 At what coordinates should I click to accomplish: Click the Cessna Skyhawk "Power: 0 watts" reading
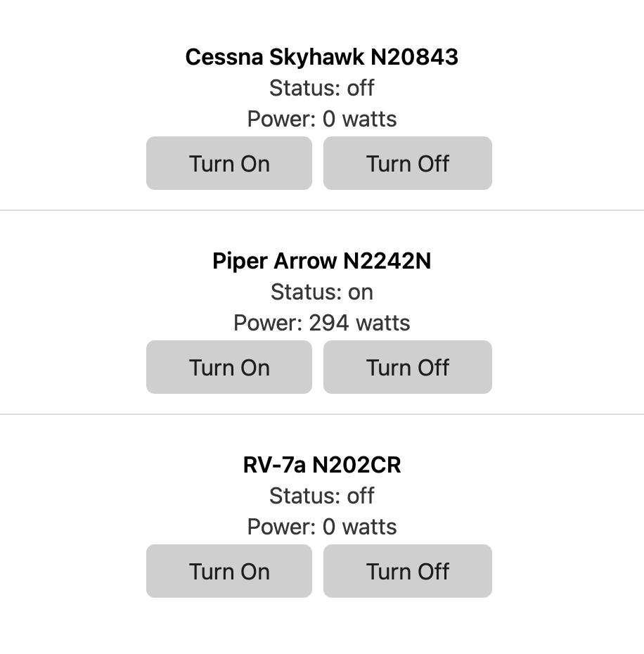pos(321,119)
